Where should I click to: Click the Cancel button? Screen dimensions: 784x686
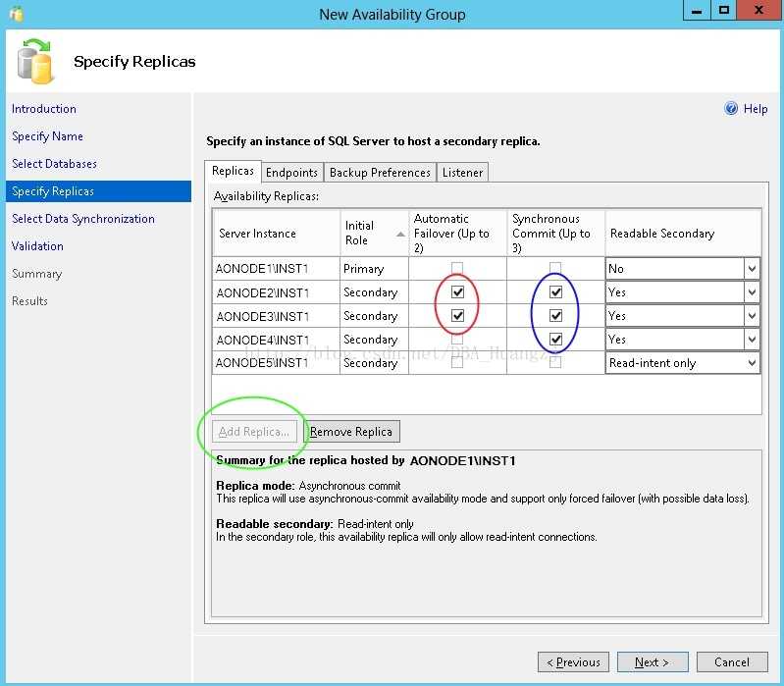732,662
